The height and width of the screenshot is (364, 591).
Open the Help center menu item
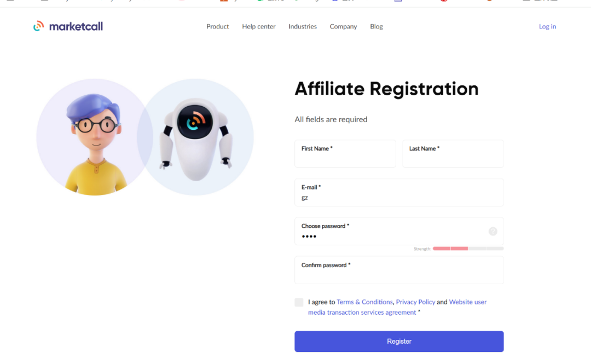click(259, 26)
